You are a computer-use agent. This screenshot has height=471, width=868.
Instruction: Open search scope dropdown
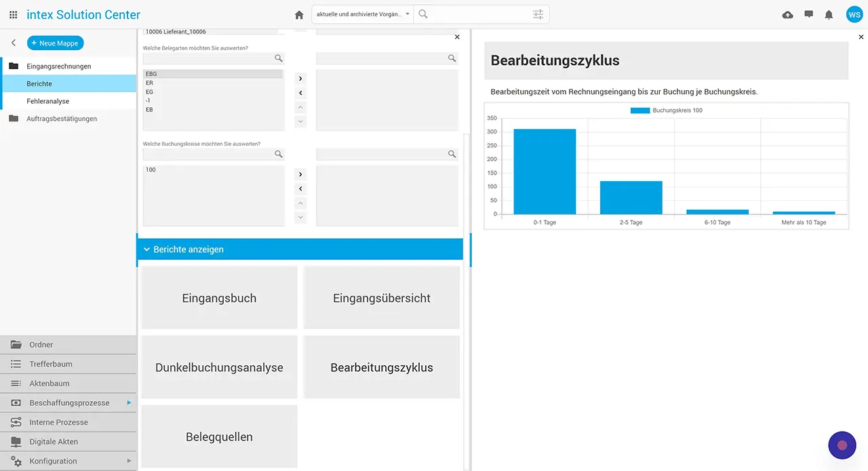pos(363,14)
